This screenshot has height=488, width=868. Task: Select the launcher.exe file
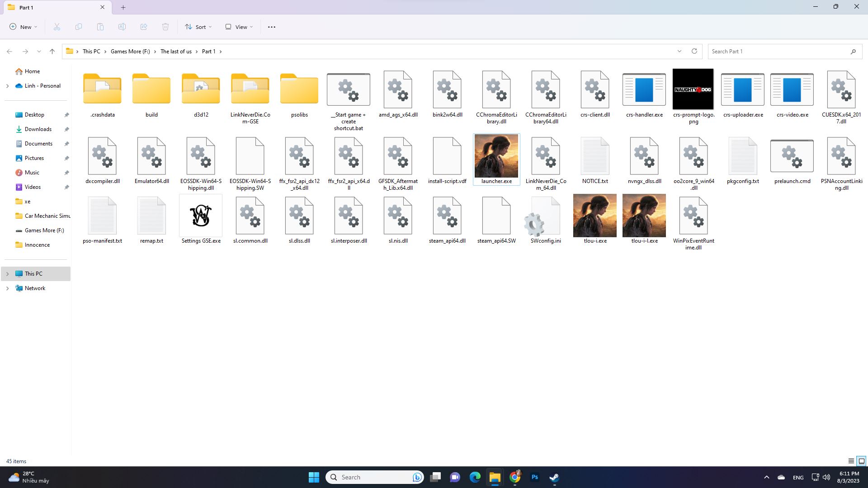(496, 158)
